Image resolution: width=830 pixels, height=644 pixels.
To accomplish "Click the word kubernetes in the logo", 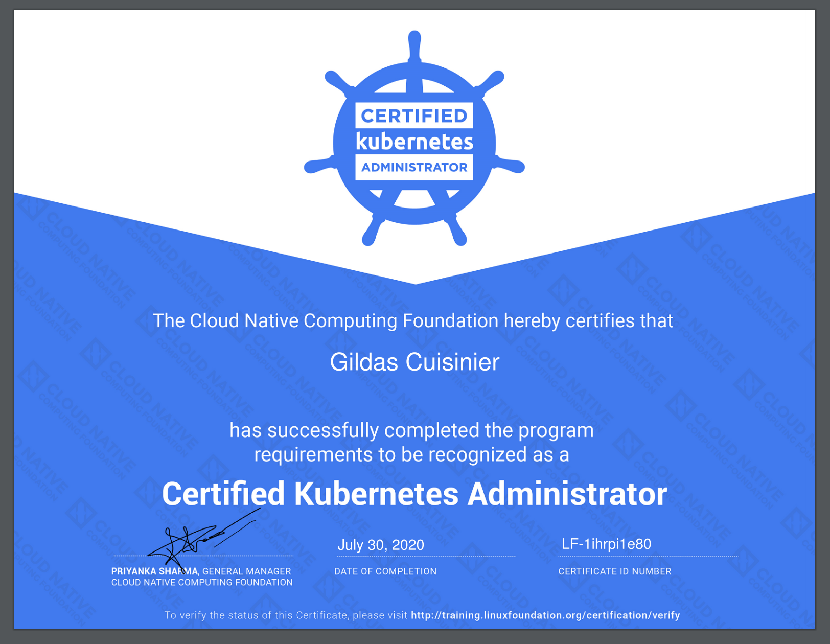I will coord(414,142).
